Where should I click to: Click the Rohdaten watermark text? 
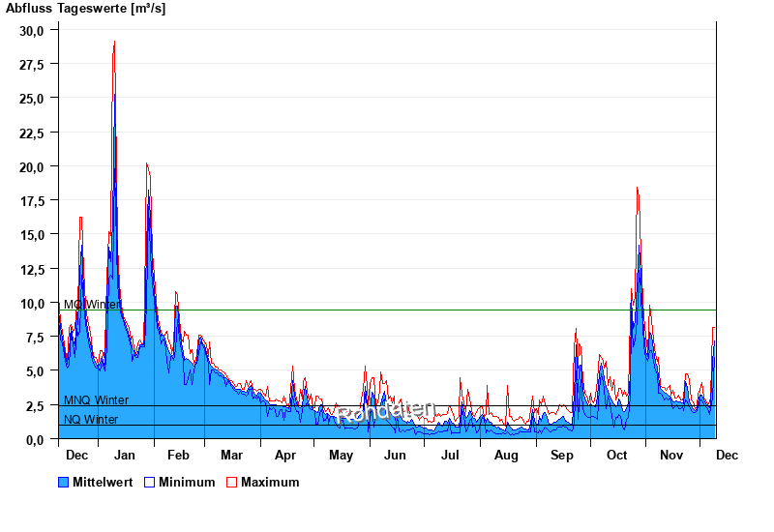pyautogui.click(x=386, y=412)
